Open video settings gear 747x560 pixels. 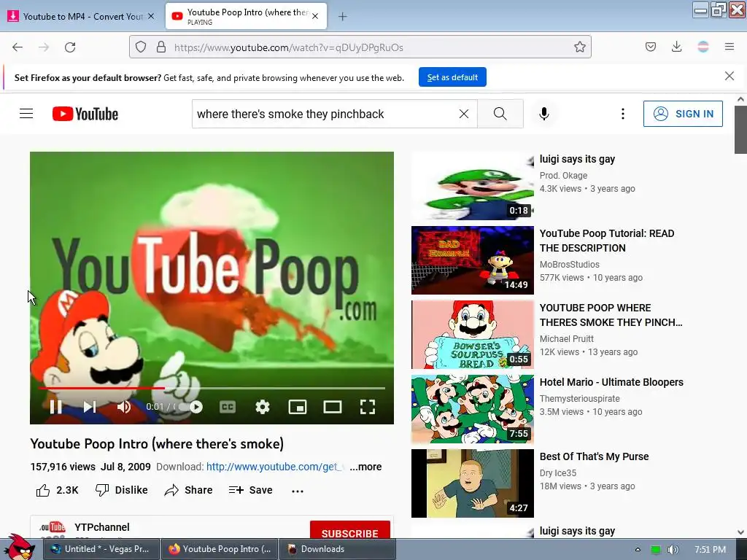263,407
